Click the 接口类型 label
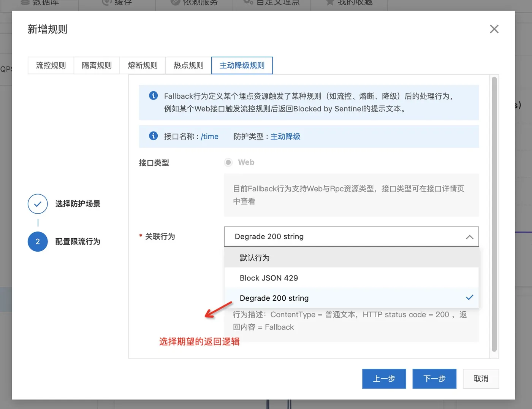Viewport: 532px width, 409px height. 154,163
